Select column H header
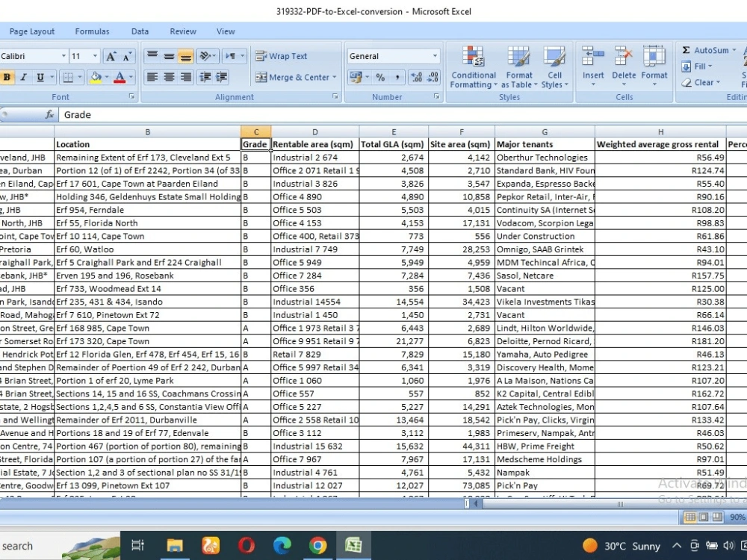The width and height of the screenshot is (747, 560). [660, 132]
